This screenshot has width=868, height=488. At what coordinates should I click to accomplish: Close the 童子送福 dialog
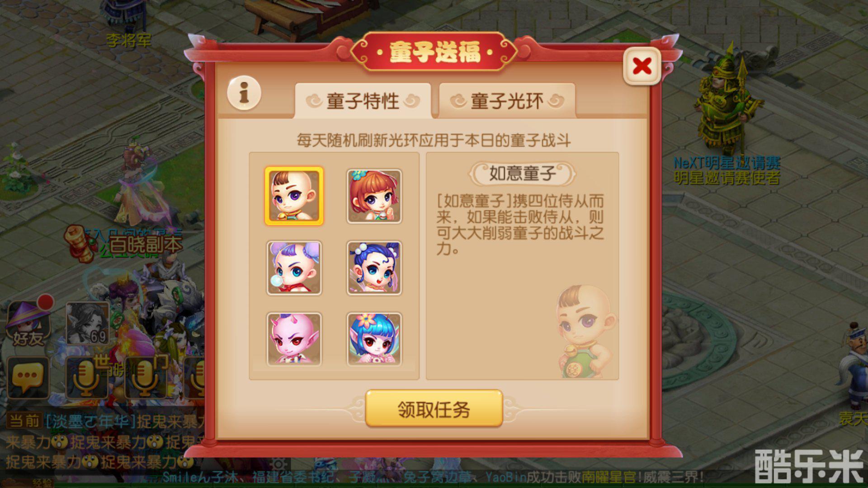click(x=642, y=66)
